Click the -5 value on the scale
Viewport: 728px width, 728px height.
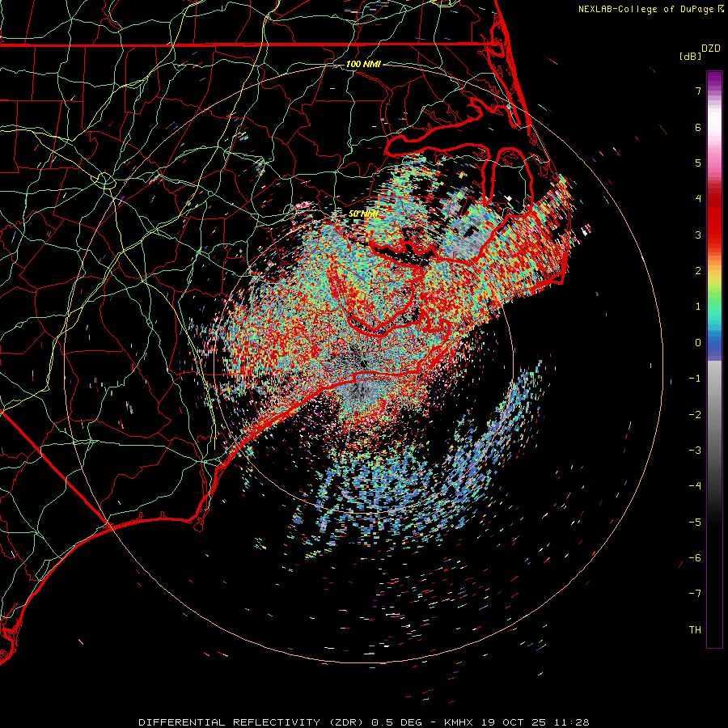695,523
